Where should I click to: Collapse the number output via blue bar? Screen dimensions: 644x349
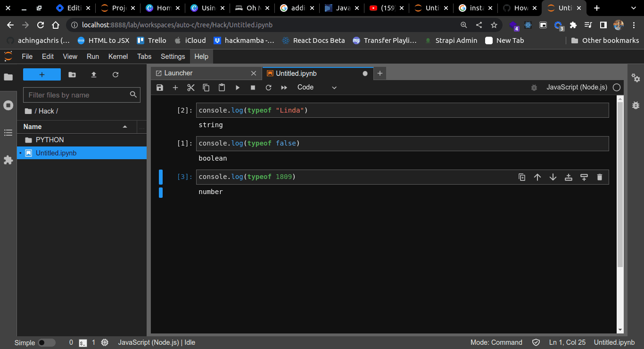coord(161,192)
